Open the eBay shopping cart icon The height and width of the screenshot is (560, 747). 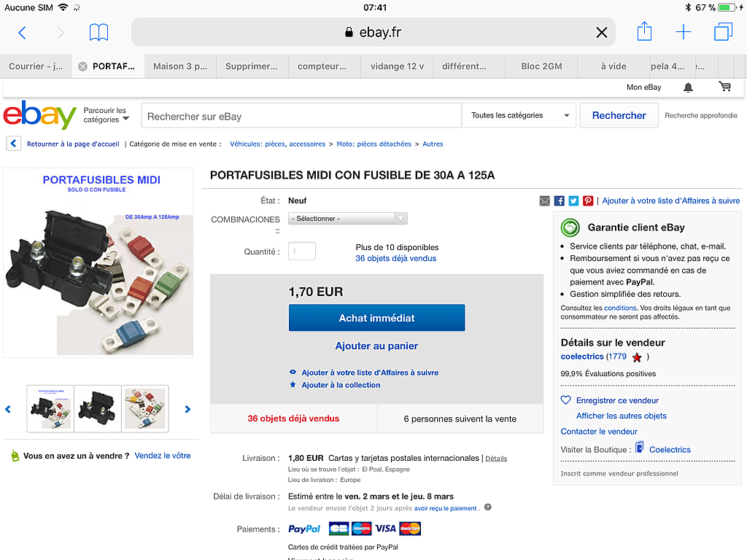tap(724, 87)
